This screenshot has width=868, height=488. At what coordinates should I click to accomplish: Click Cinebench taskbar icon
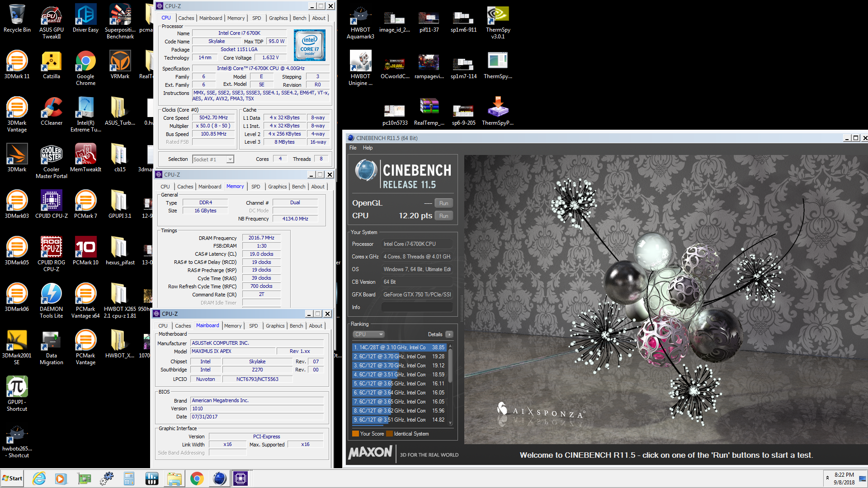coord(219,479)
